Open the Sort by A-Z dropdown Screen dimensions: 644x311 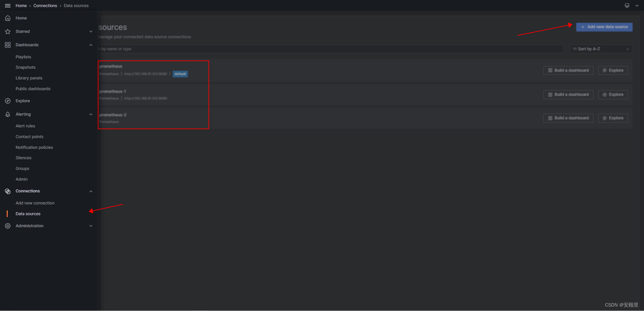click(601, 49)
